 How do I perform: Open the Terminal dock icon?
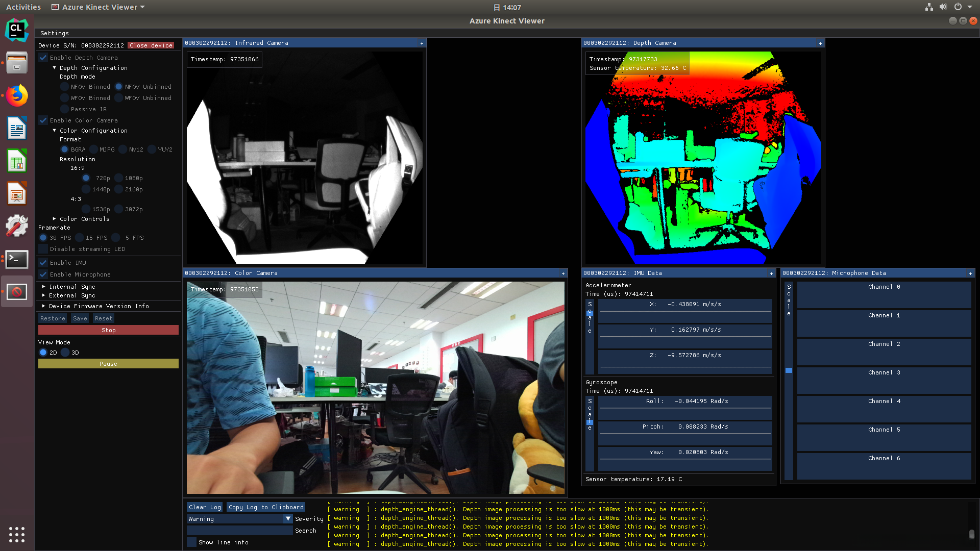point(16,259)
